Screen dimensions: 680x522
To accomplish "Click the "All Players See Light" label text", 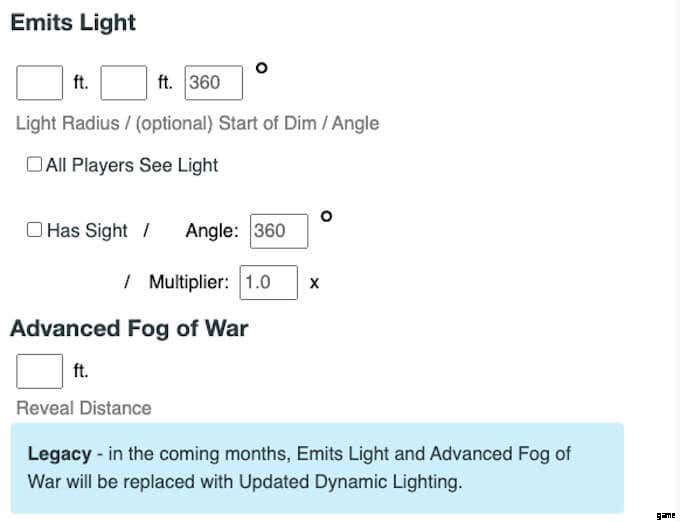I will coord(132,165).
